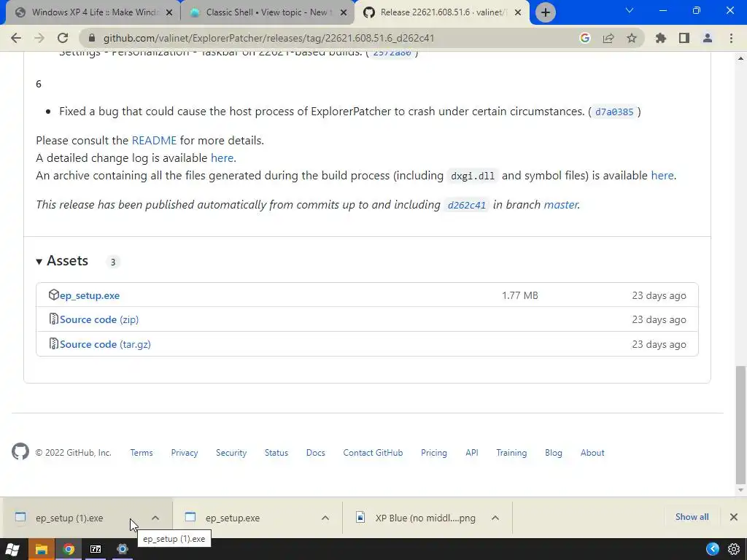
Task: Open the master branch link
Action: pyautogui.click(x=561, y=205)
